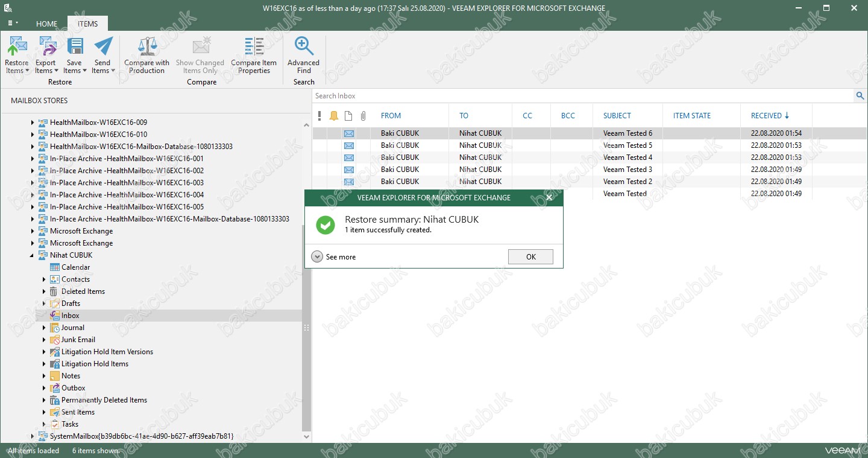
Task: Click the Contacts folder icon
Action: (x=55, y=279)
